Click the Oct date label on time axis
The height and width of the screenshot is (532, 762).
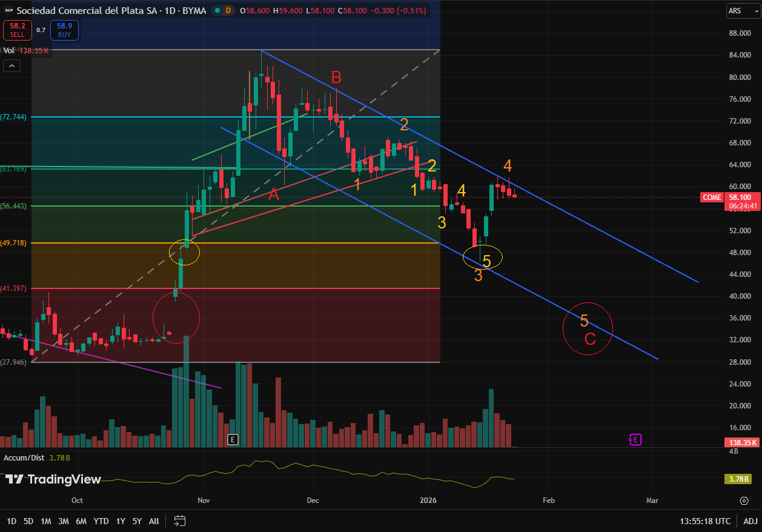(x=76, y=500)
